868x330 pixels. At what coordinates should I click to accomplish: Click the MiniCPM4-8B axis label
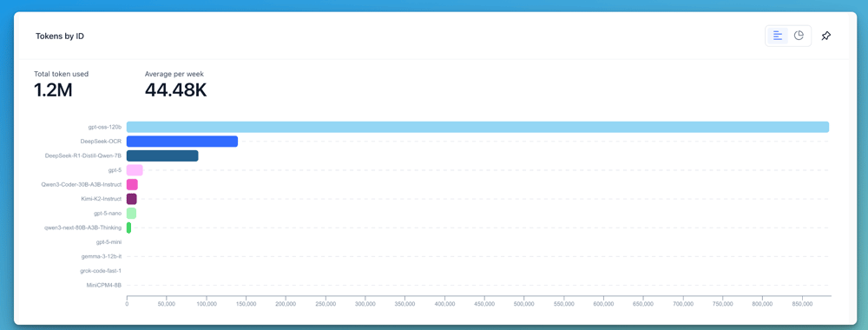pyautogui.click(x=104, y=285)
